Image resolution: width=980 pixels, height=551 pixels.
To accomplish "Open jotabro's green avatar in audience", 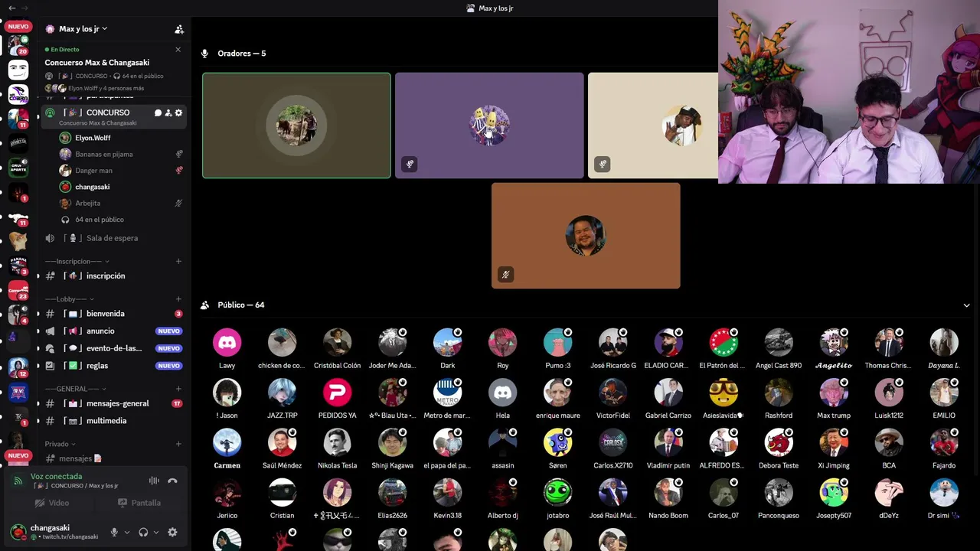I will [557, 493].
